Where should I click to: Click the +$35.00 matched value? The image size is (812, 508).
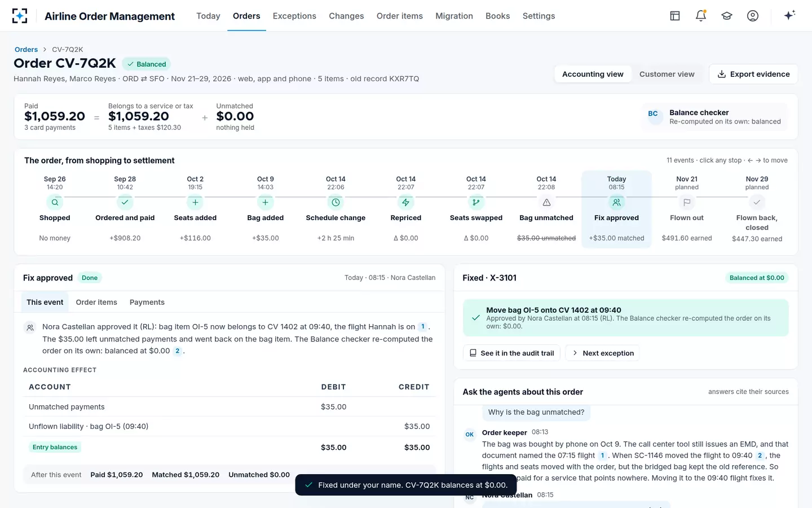(616, 238)
